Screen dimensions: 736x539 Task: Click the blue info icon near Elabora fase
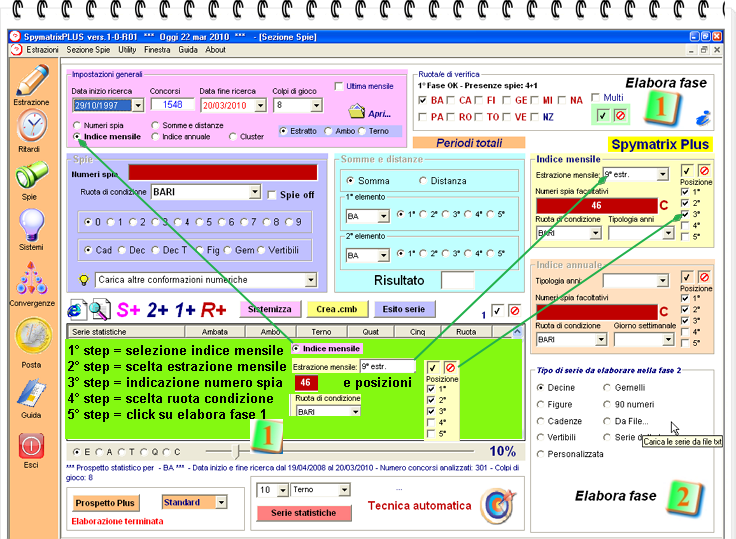(703, 118)
